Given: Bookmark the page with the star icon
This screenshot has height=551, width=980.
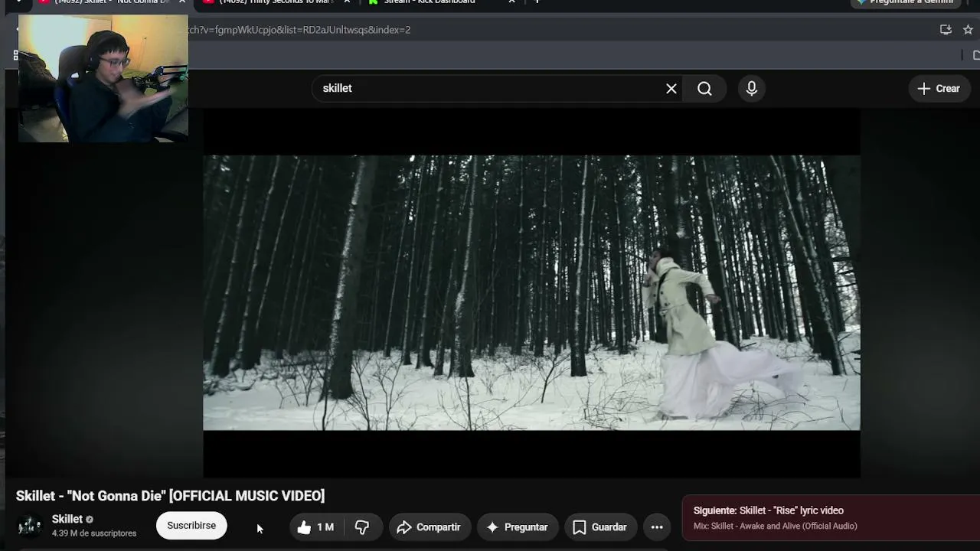Looking at the screenshot, I should [x=968, y=30].
